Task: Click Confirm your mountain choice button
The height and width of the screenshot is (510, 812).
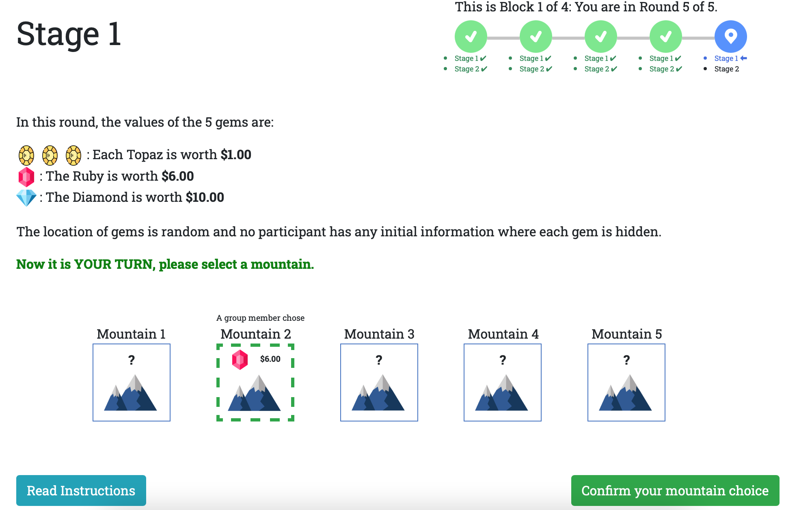Action: [x=674, y=490]
